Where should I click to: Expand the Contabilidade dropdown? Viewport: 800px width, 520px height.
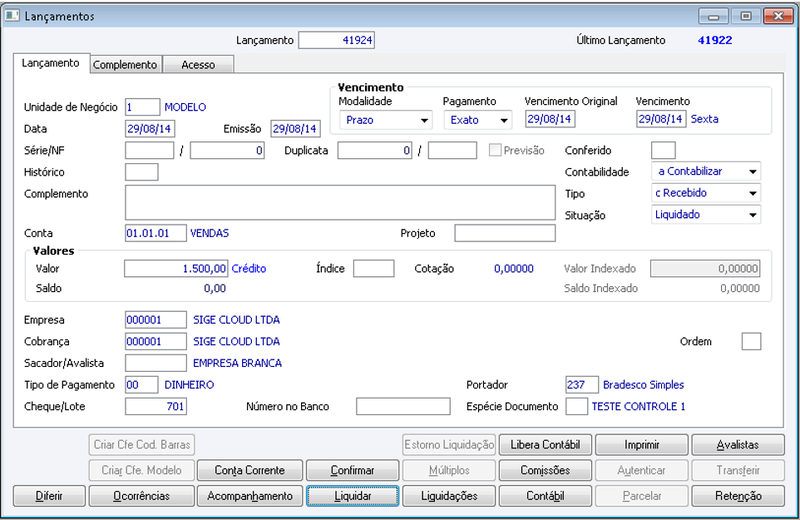tap(706, 171)
